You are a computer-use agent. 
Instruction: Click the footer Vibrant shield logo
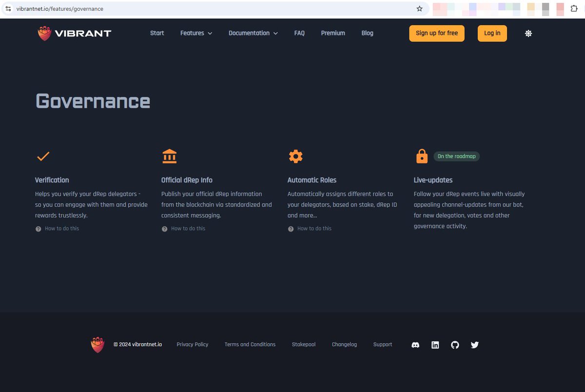tap(97, 345)
